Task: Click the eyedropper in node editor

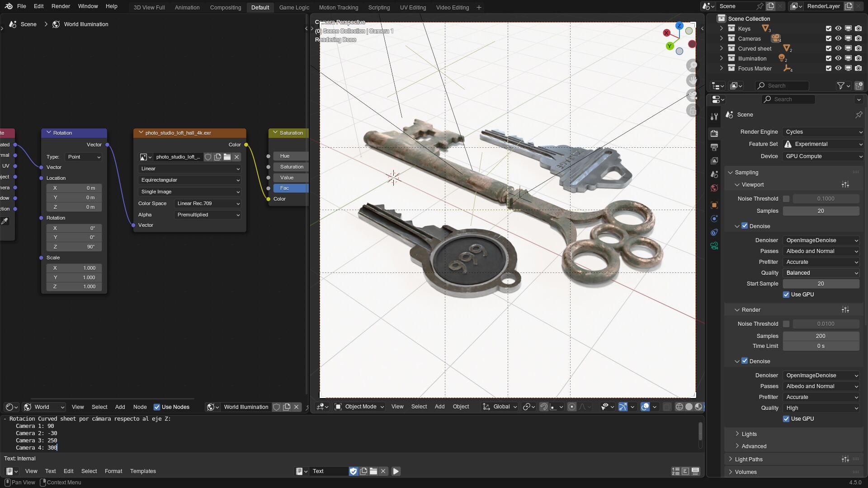Action: pos(5,221)
